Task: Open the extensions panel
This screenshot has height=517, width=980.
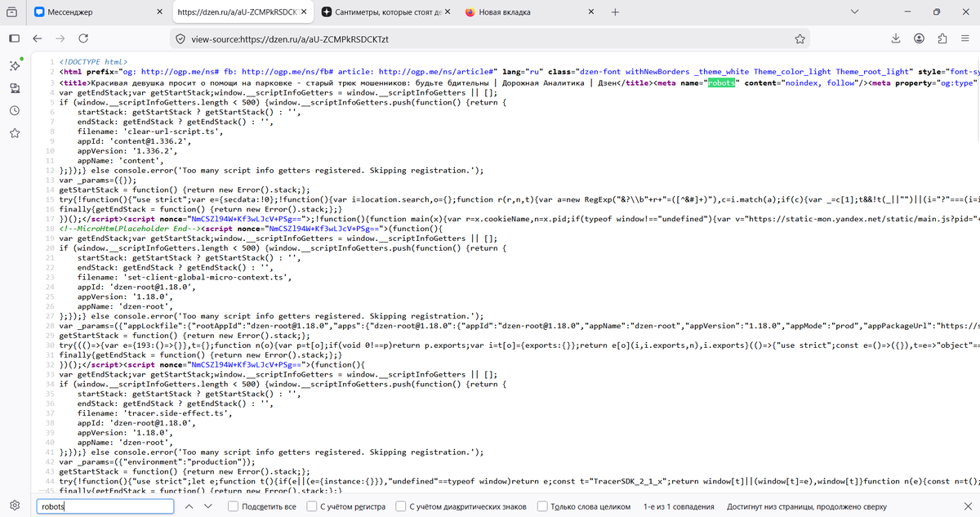Action: (942, 38)
